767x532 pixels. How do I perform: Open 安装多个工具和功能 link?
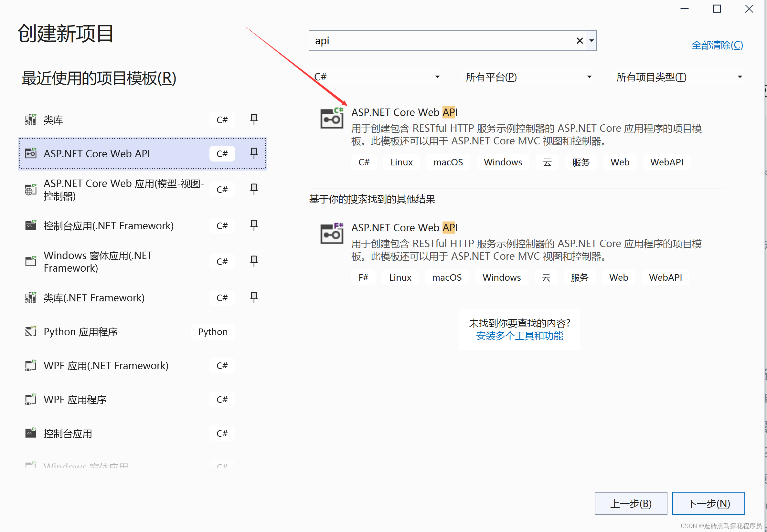point(519,336)
